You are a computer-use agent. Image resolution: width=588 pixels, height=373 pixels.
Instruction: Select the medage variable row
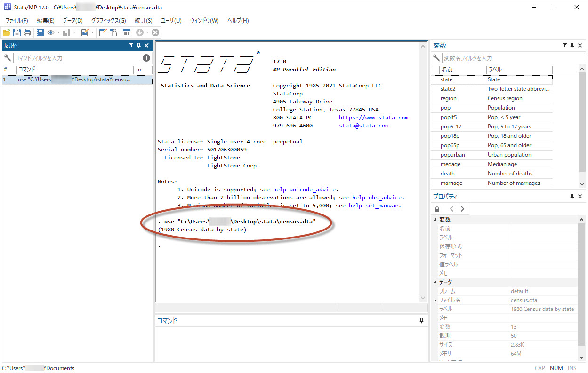[491, 164]
